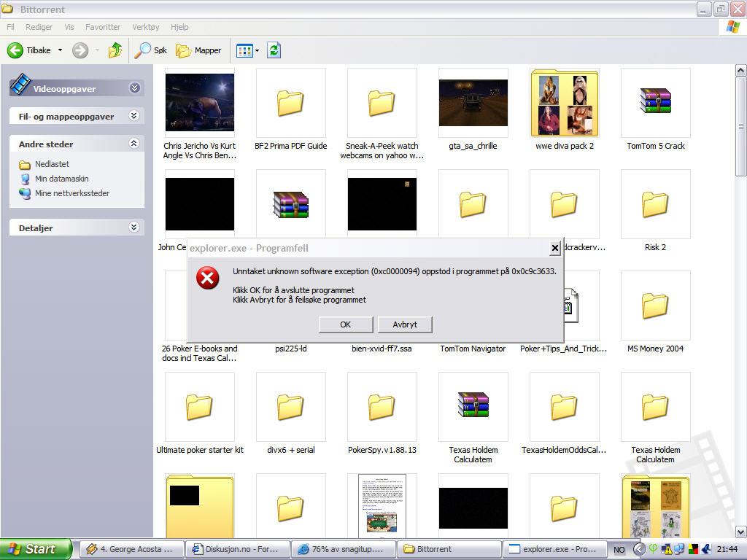Click the up-one-folder icon

115,50
